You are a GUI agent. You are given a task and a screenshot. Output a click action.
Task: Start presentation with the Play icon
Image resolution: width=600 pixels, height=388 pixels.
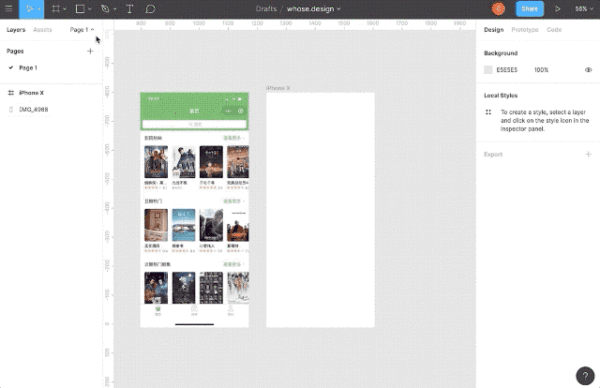pyautogui.click(x=558, y=9)
